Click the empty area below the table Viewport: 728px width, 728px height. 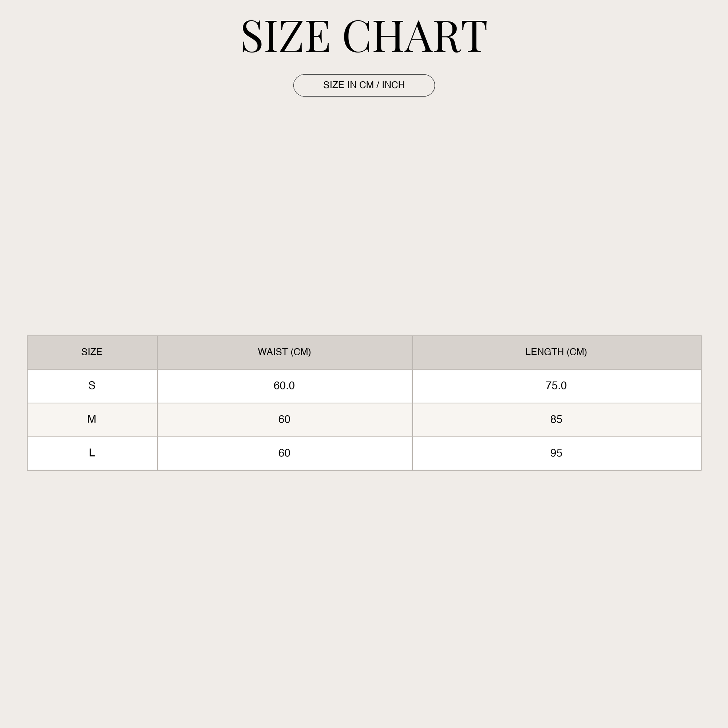pyautogui.click(x=364, y=599)
